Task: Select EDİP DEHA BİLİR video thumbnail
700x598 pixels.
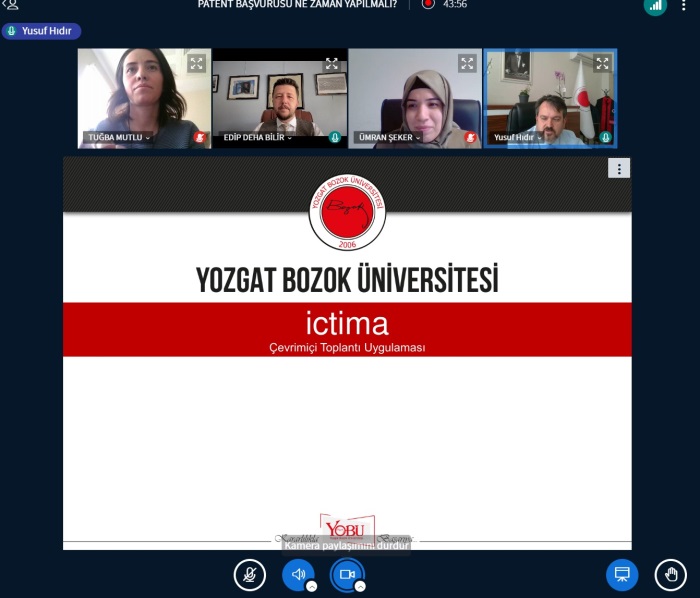Action: click(279, 98)
